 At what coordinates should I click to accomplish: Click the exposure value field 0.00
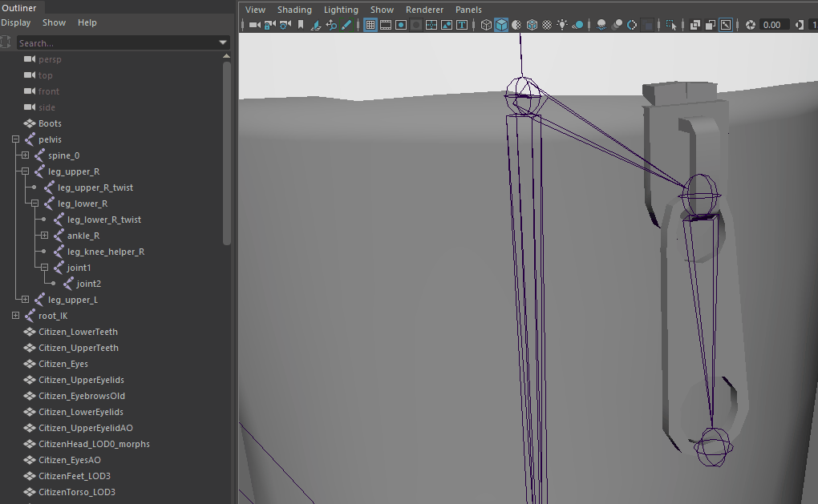[x=774, y=25]
